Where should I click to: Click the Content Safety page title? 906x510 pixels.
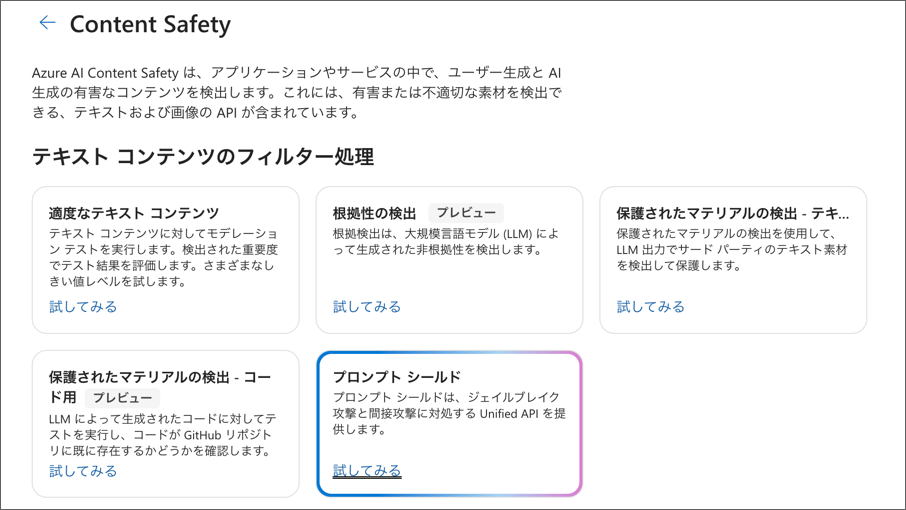(x=150, y=25)
